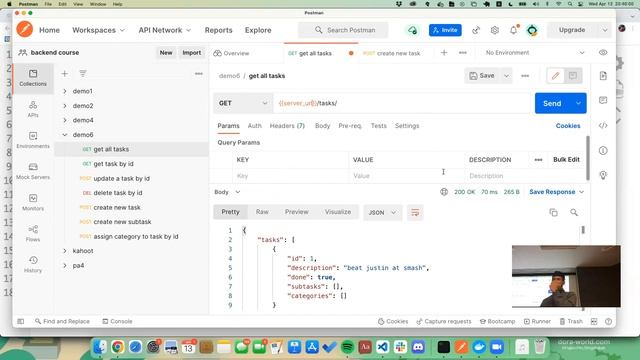Expand the demo4 collection
This screenshot has height=360, width=640.
click(x=65, y=120)
